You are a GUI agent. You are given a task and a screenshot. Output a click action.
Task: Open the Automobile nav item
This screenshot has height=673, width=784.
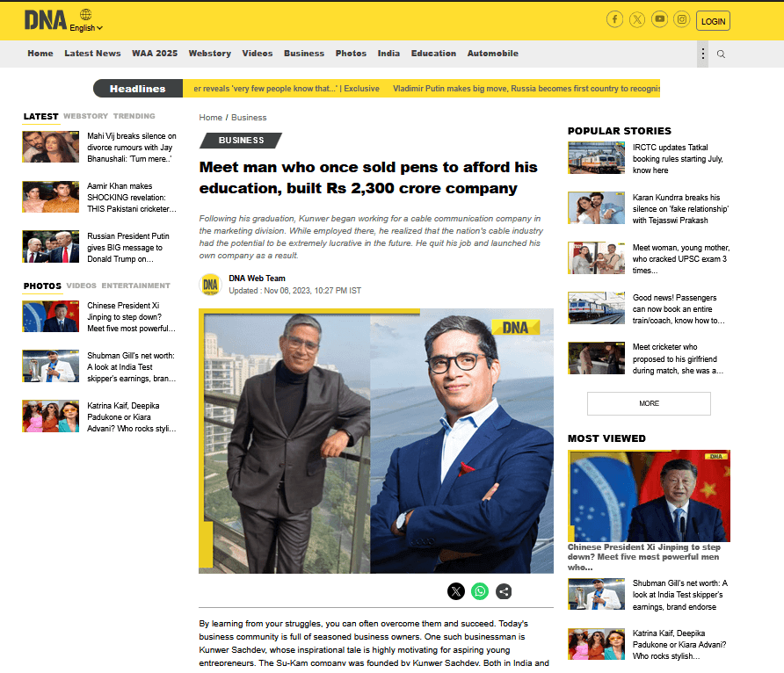[x=492, y=54]
